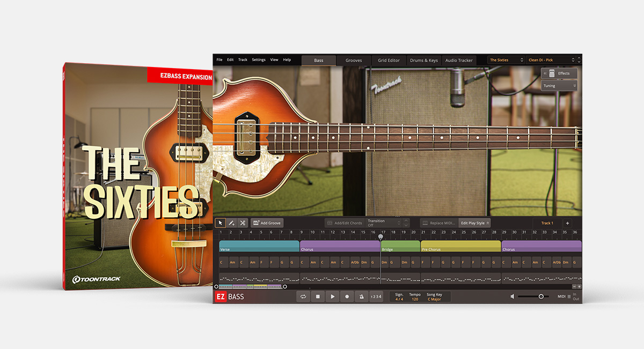Open the Clean DI - Pick preset dropdown
The height and width of the screenshot is (349, 644).
[551, 60]
